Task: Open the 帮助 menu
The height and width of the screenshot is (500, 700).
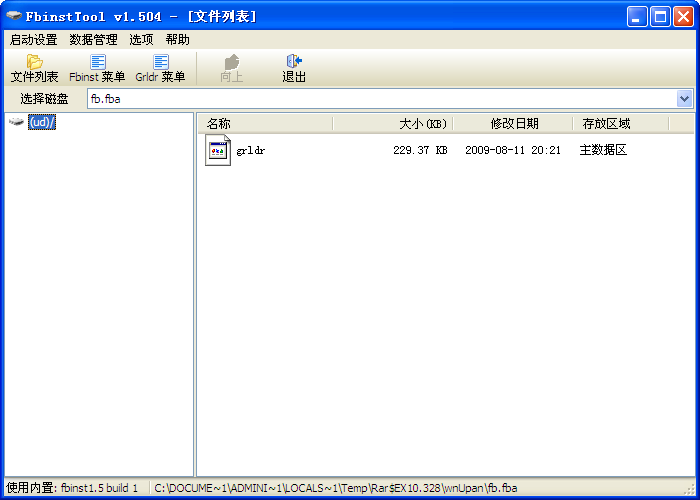Action: [177, 40]
